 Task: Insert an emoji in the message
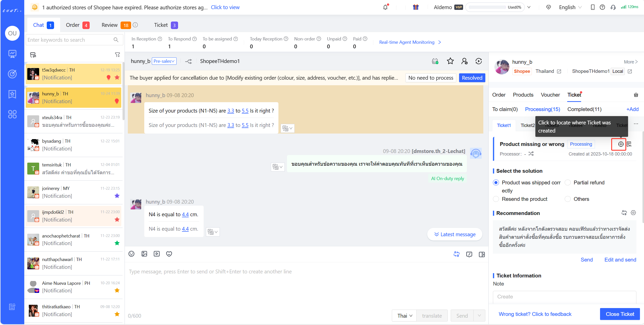(131, 254)
